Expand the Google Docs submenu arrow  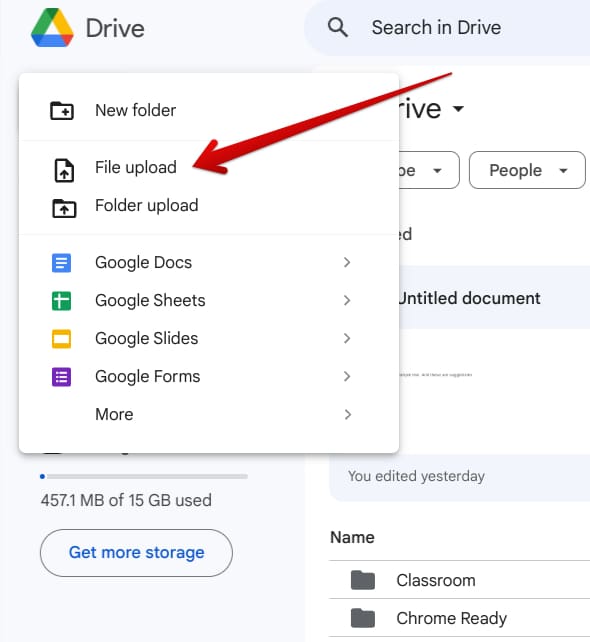pos(347,262)
